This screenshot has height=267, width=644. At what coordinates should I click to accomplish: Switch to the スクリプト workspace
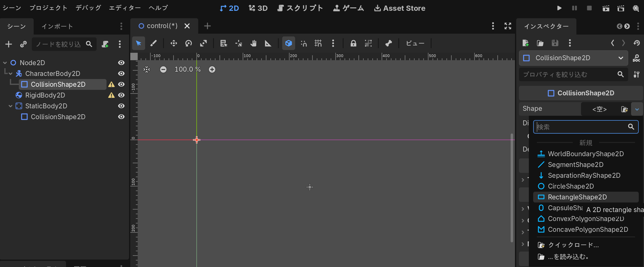pyautogui.click(x=300, y=8)
